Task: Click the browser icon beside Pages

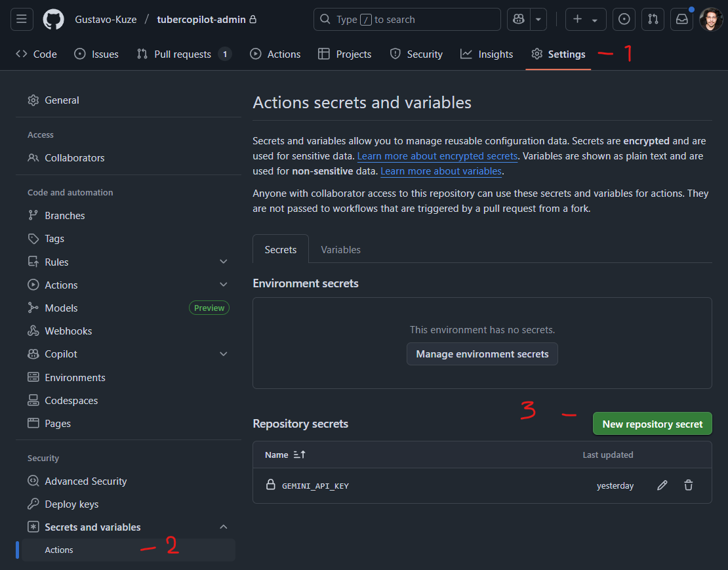Action: point(33,423)
